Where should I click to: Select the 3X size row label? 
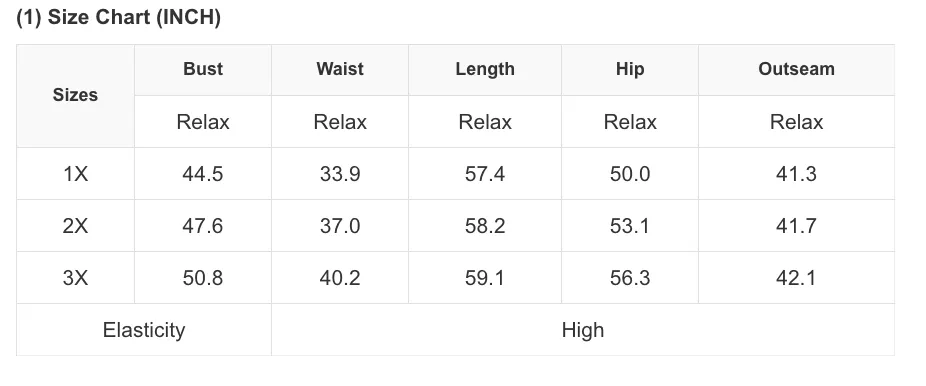coord(75,278)
